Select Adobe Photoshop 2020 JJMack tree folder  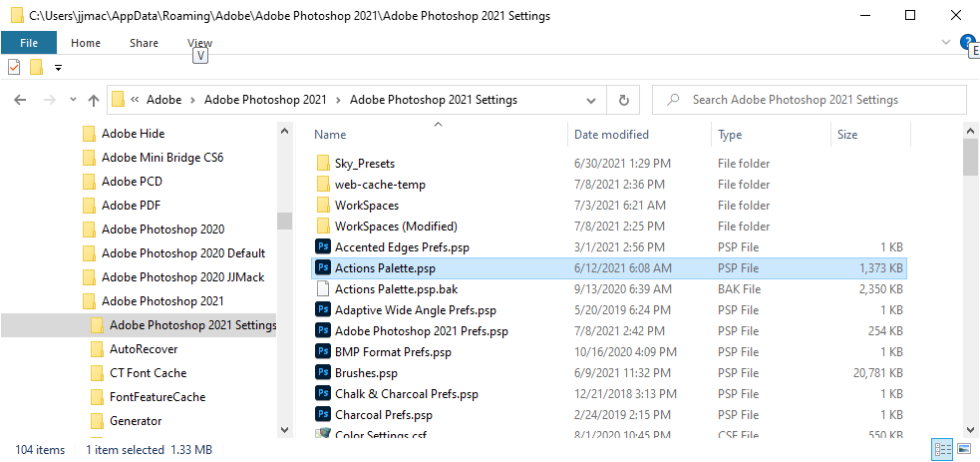coord(173,277)
